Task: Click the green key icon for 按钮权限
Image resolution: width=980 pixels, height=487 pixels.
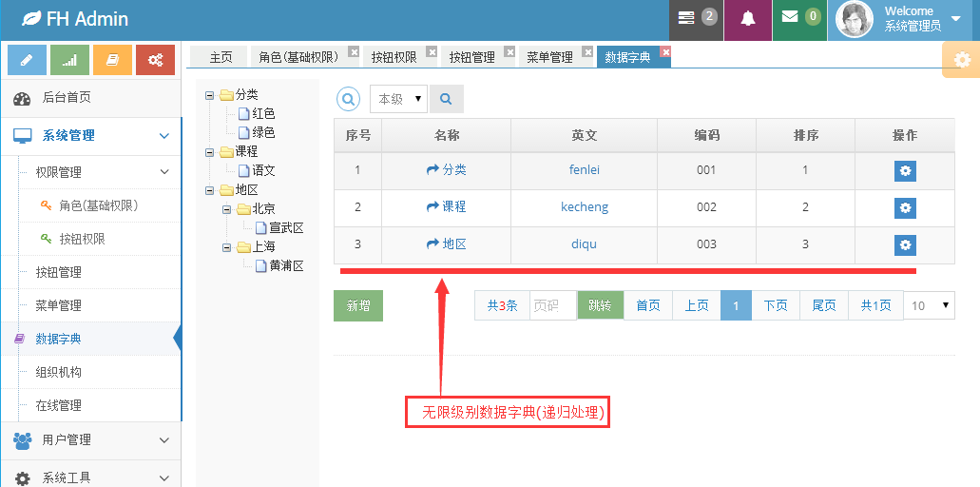Action: coord(46,238)
